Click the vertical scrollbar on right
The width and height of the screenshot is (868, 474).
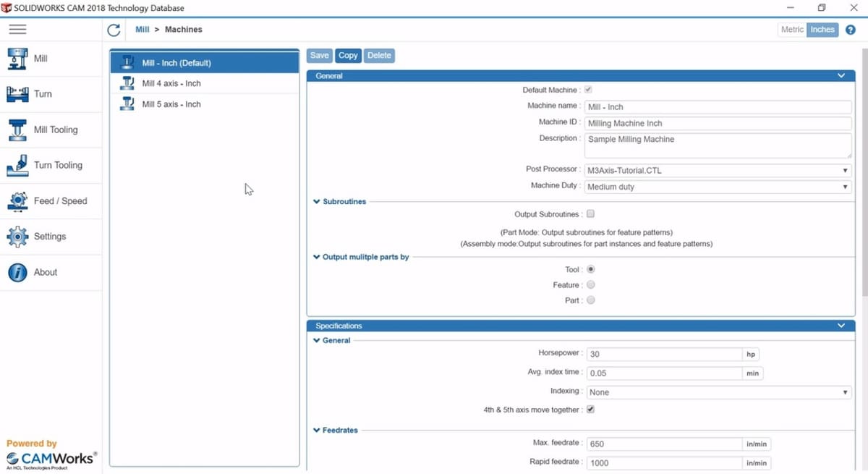(x=864, y=174)
